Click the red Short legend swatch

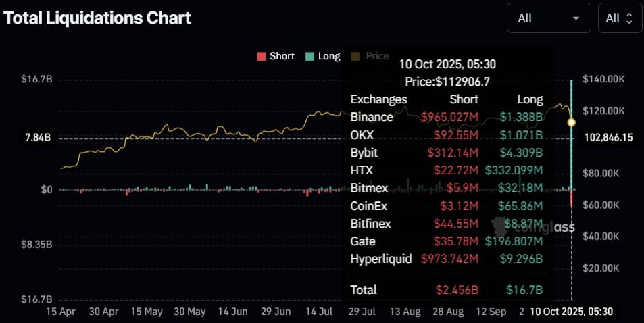point(261,56)
